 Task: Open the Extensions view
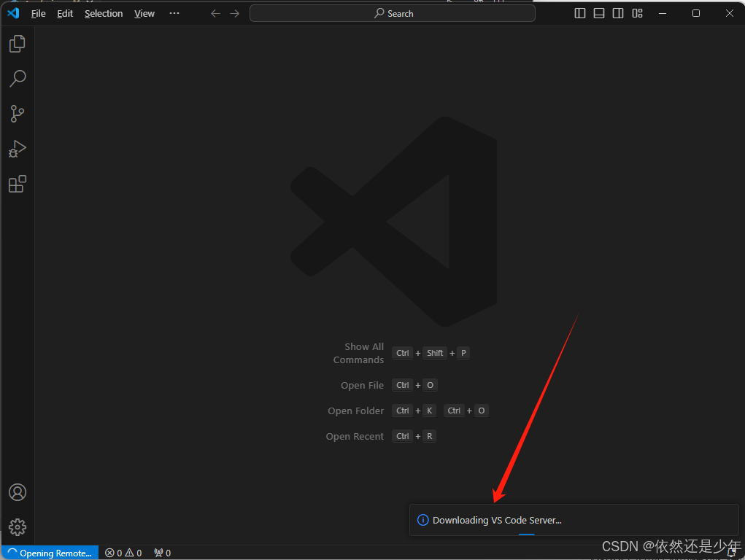17,184
